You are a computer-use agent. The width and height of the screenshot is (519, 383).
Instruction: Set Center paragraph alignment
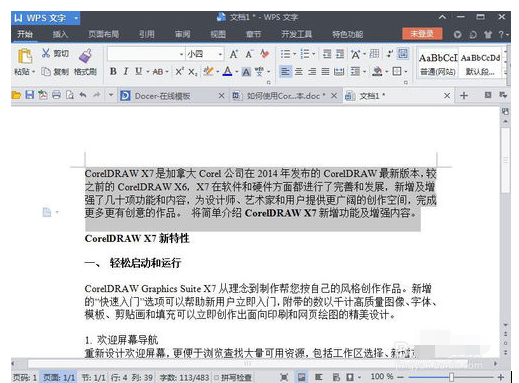coord(299,71)
